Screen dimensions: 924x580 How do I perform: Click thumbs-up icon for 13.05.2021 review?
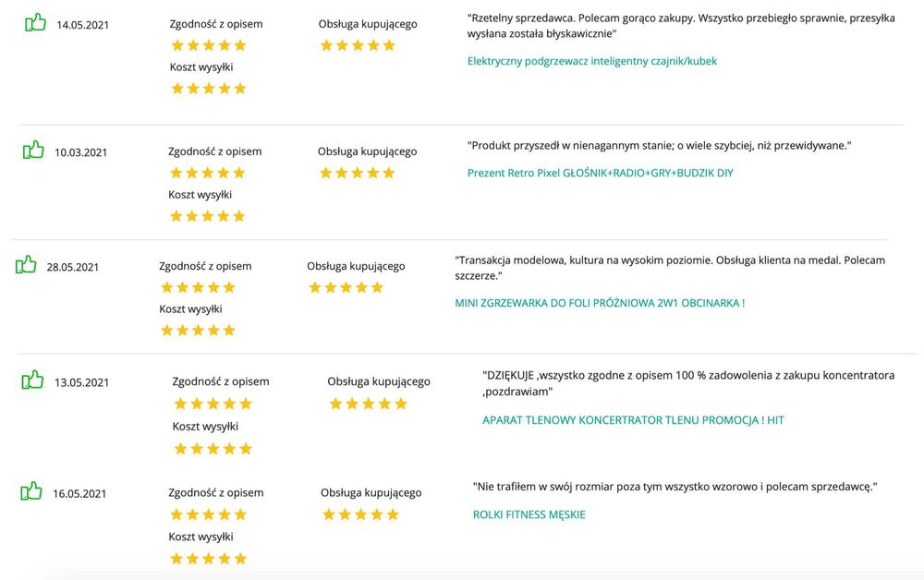33,380
